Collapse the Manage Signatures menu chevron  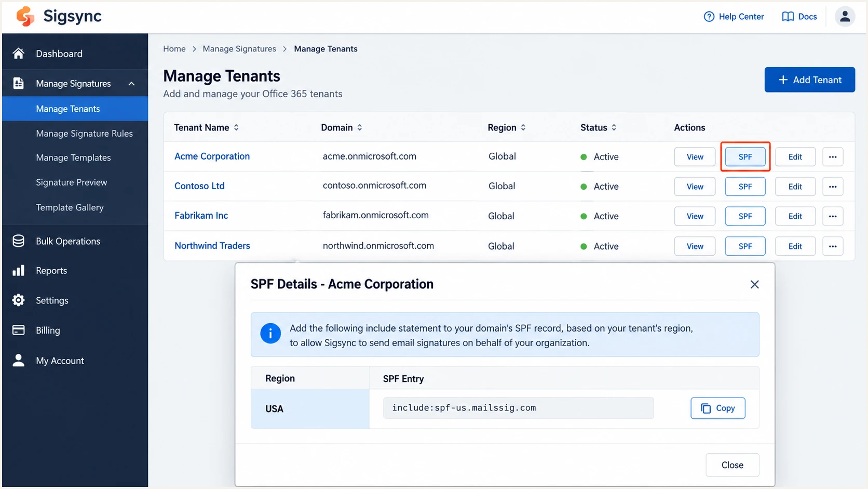(132, 84)
